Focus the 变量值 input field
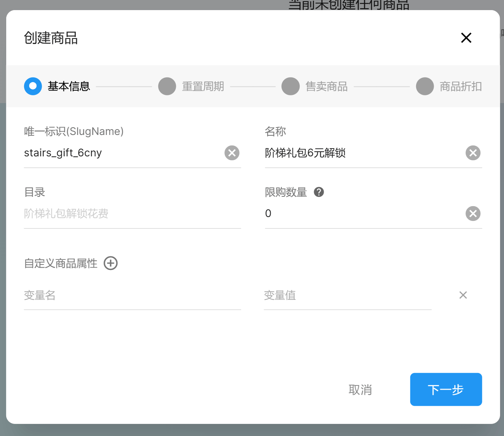The height and width of the screenshot is (436, 504). [347, 296]
